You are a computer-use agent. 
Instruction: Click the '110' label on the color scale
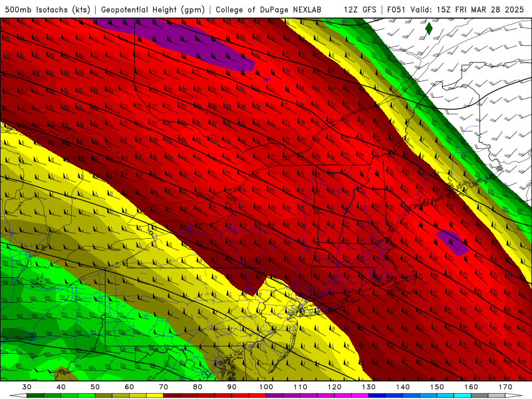(301, 387)
